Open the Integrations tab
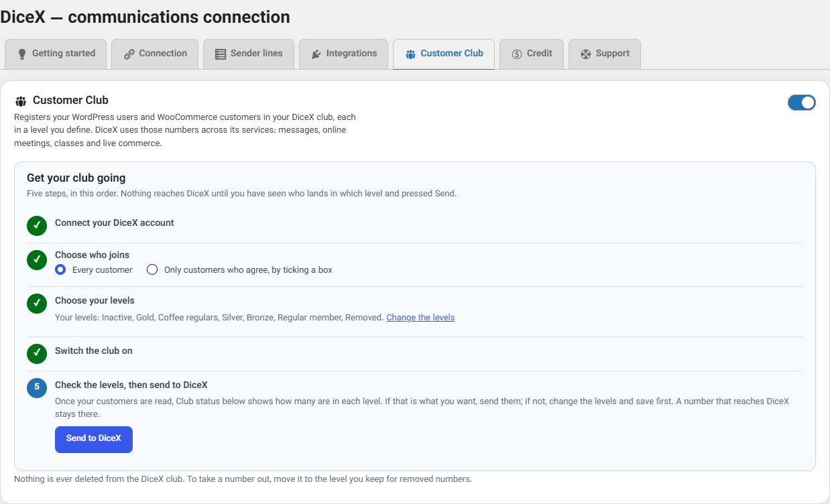Screen dimensions: 830x504 [x=344, y=54]
